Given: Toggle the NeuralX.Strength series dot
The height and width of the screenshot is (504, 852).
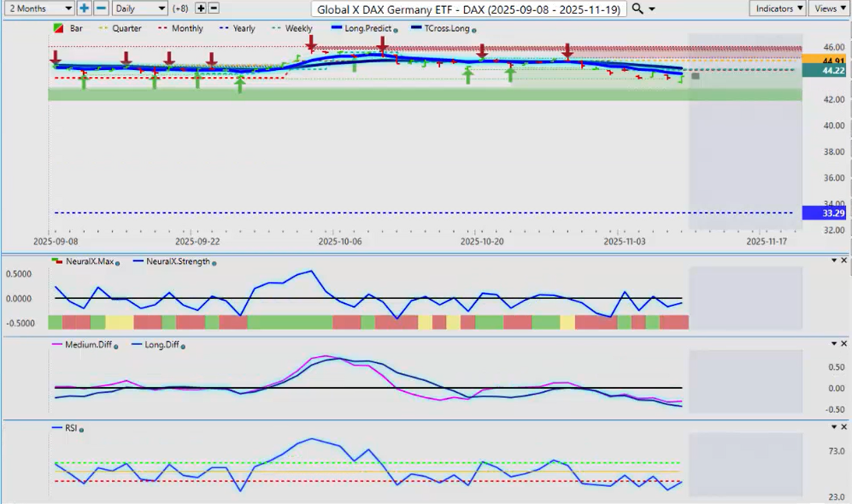Looking at the screenshot, I should (213, 263).
